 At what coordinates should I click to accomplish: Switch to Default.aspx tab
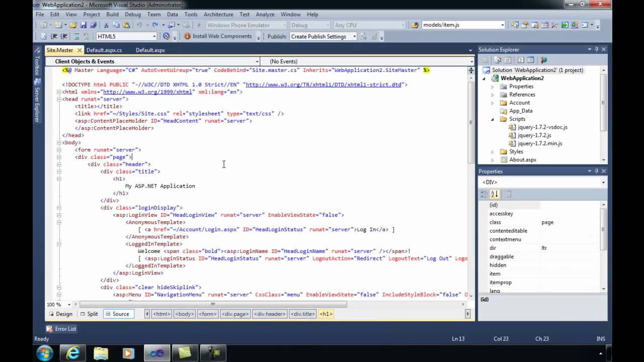click(x=150, y=50)
